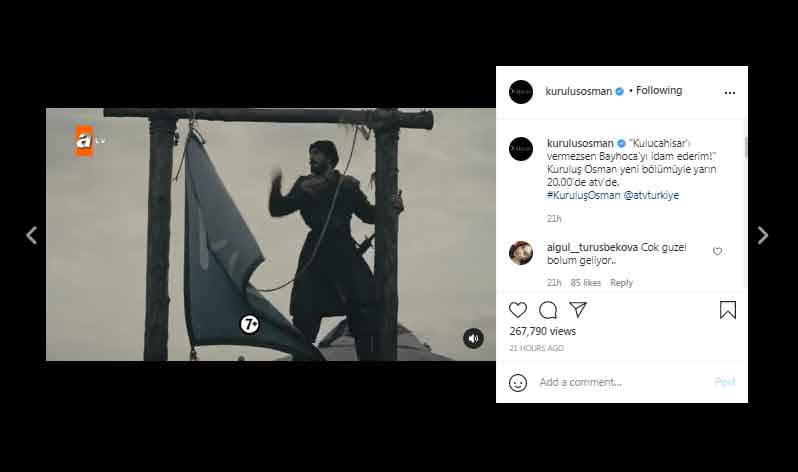Click the Post comment button

pos(725,382)
